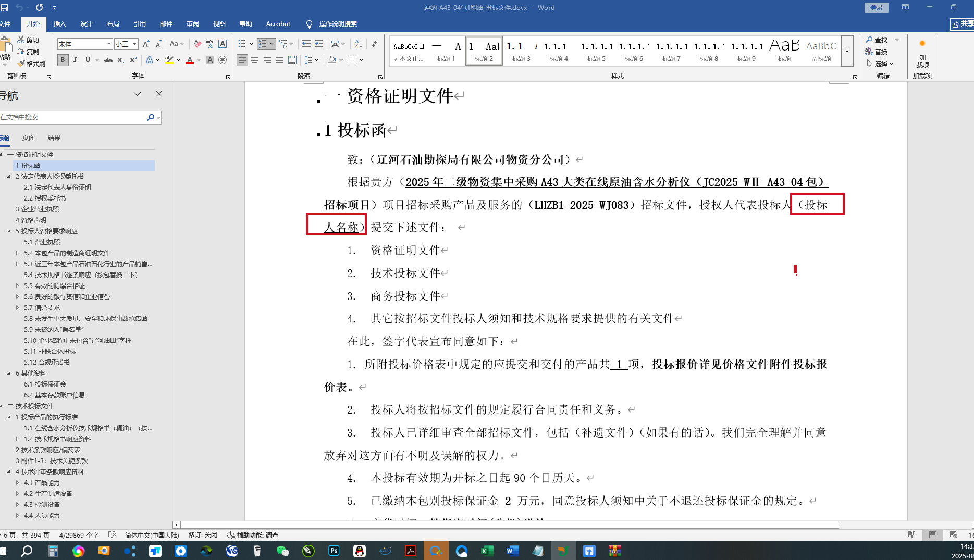Open the font size dropdown (小三)
The image size is (974, 560).
(134, 44)
